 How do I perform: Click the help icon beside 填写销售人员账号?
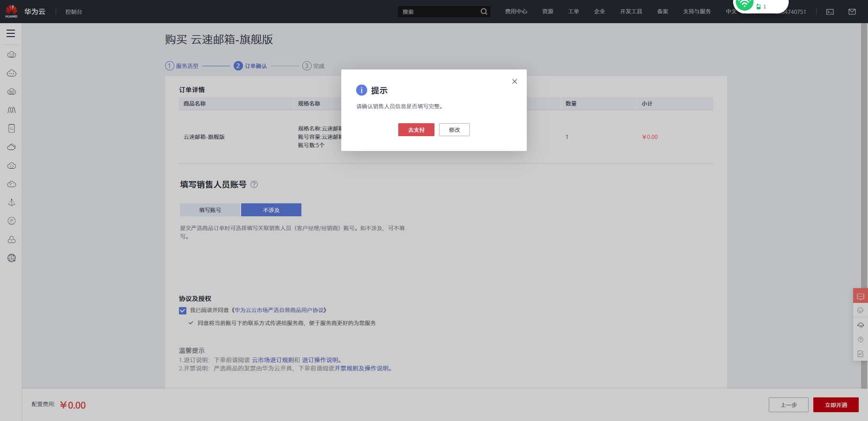click(x=254, y=184)
